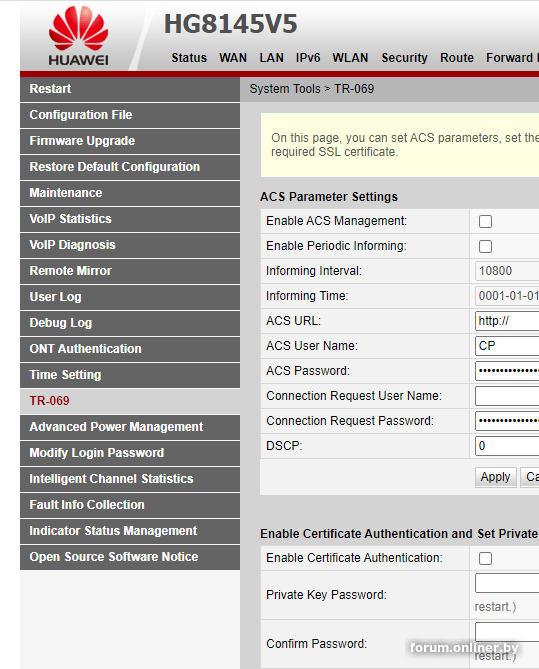Open Intelligent Channel Statistics

130,480
